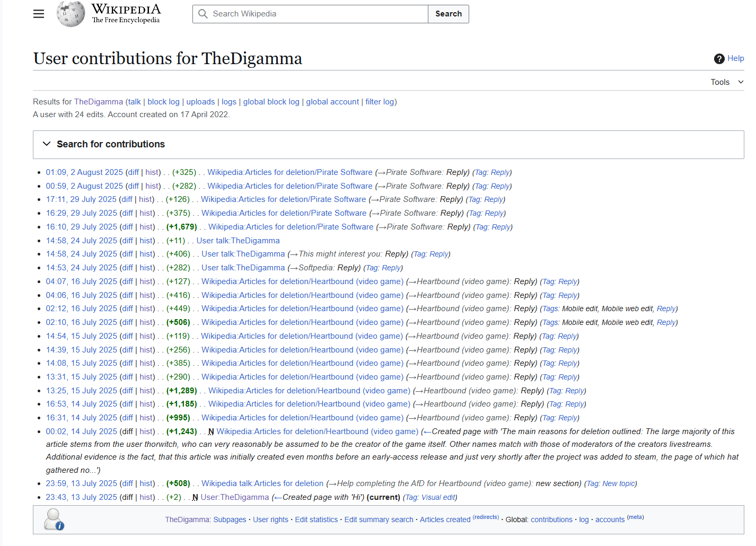The height and width of the screenshot is (546, 756).
Task: Open the logs link
Action: pos(229,102)
